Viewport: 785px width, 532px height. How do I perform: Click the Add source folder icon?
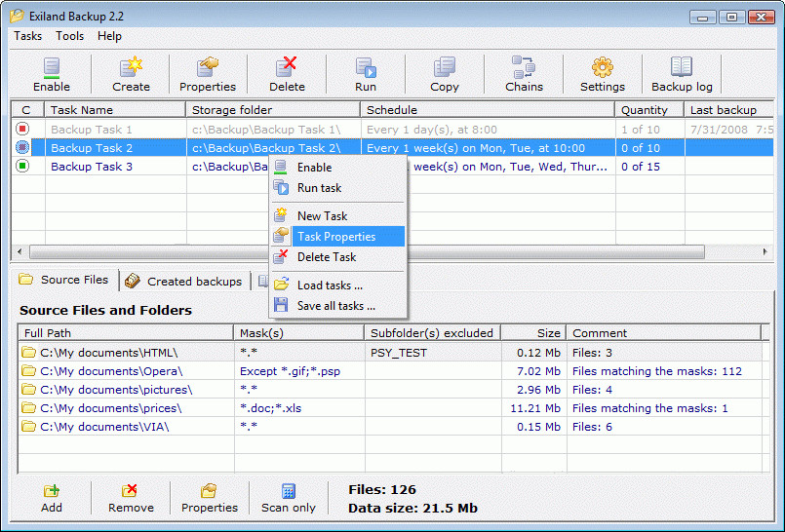pyautogui.click(x=52, y=490)
